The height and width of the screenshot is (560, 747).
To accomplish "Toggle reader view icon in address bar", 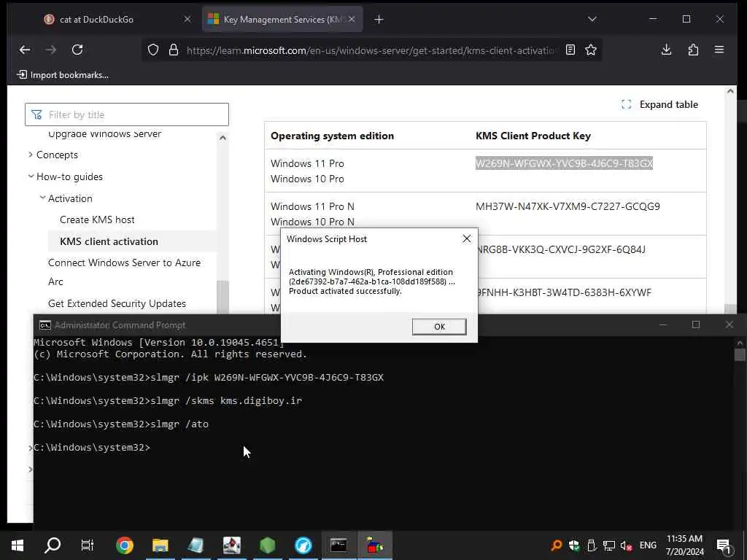I will (x=570, y=50).
